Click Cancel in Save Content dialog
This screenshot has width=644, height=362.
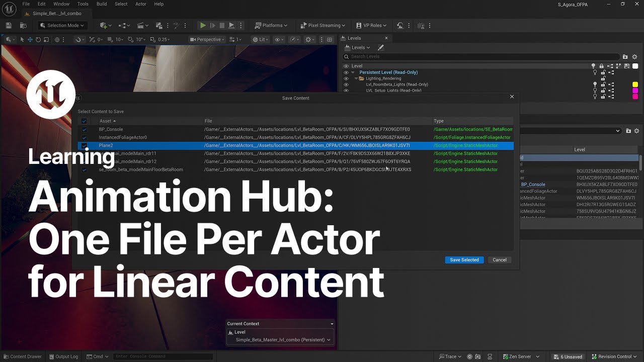point(500,260)
